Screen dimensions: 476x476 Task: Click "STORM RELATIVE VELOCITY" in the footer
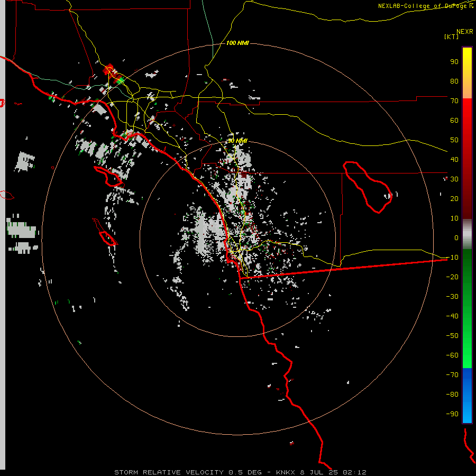pos(170,472)
